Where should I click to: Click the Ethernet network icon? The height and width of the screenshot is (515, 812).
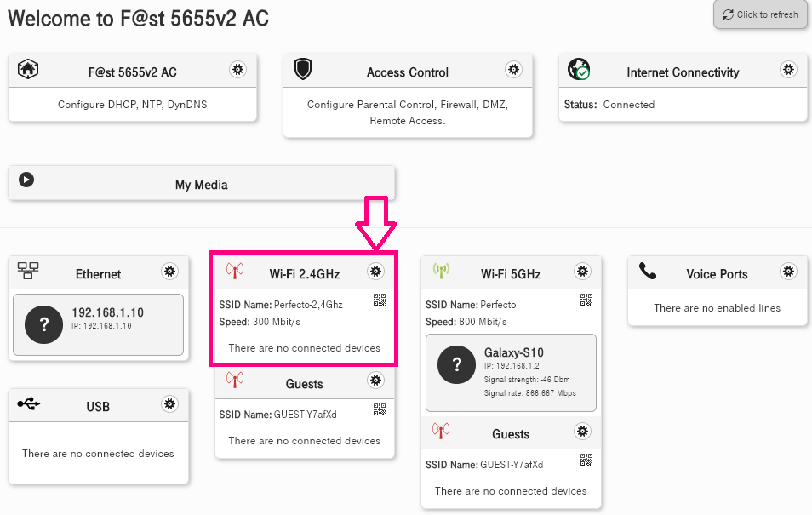28,271
